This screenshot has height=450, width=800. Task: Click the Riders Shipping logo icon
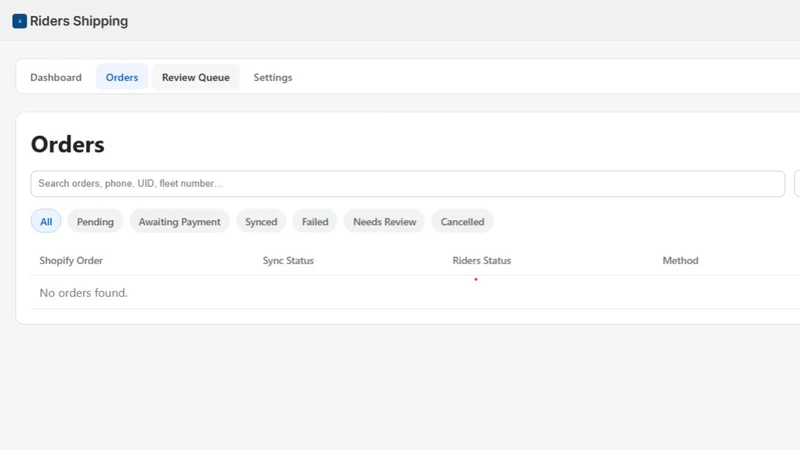tap(19, 21)
